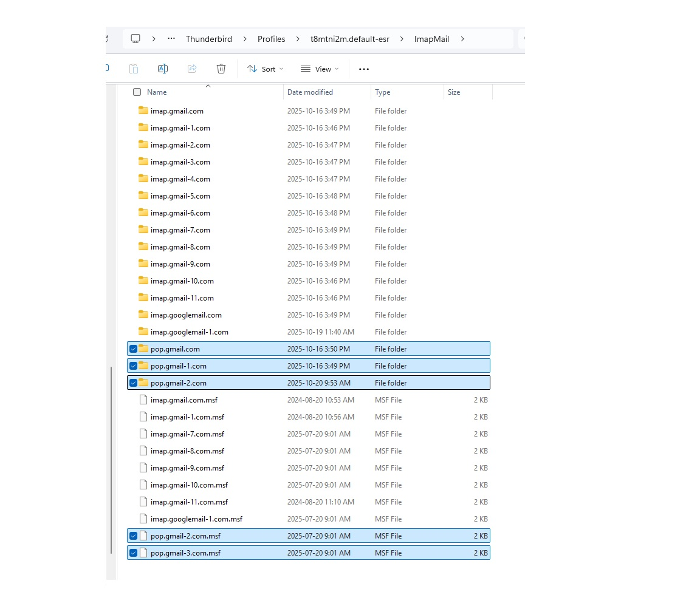Open the Sort dropdown

[x=266, y=69]
